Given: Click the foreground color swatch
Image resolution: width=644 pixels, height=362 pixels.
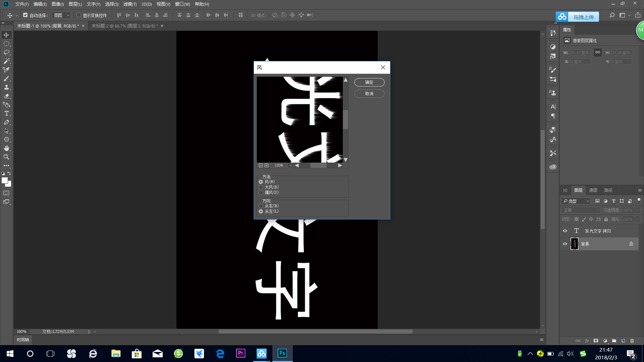Looking at the screenshot, I should pyautogui.click(x=5, y=180).
